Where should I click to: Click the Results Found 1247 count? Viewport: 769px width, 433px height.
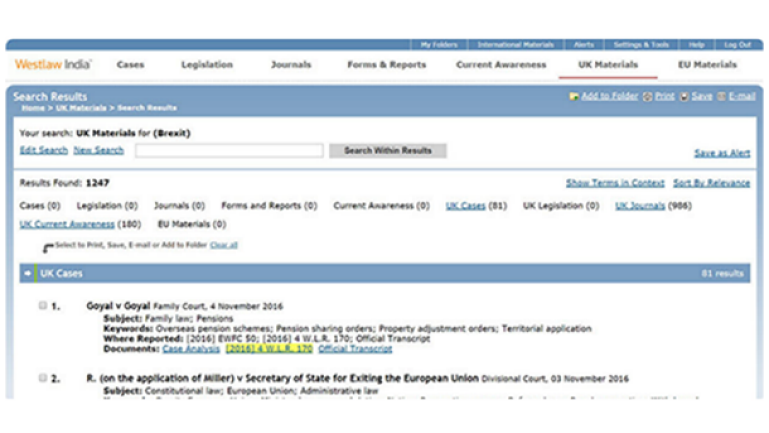(x=64, y=183)
